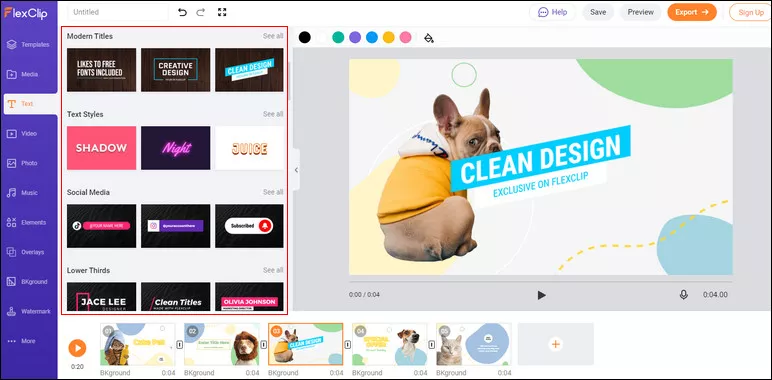The width and height of the screenshot is (772, 380).
Task: Choose the 'Likes to Free Fonts Included' title
Action: (101, 70)
